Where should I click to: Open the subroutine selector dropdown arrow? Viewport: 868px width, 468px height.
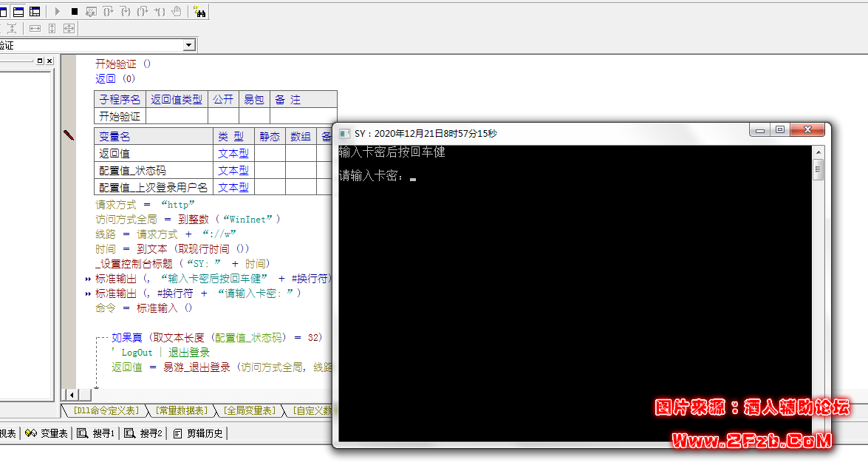[189, 45]
